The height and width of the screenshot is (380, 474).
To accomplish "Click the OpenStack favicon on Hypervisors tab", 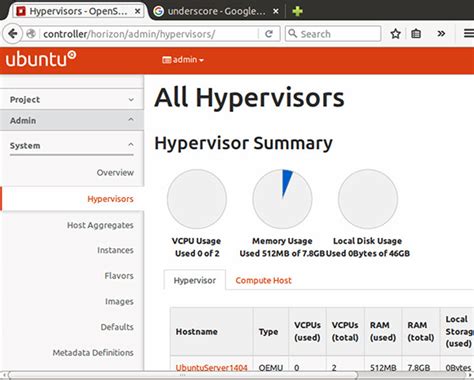I will [21, 11].
